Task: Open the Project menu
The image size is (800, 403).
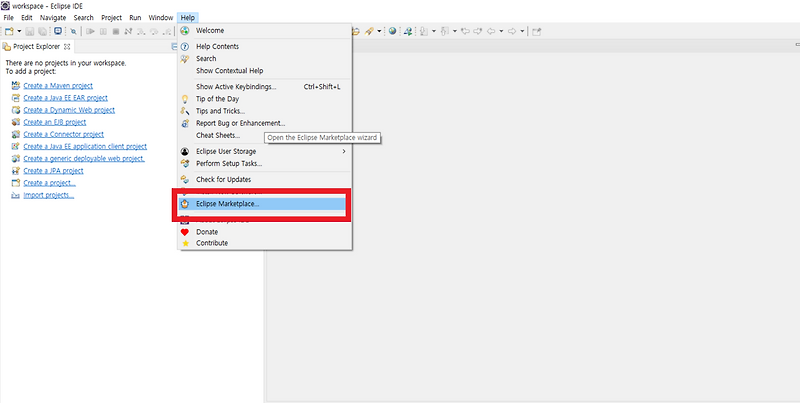Action: (x=111, y=17)
